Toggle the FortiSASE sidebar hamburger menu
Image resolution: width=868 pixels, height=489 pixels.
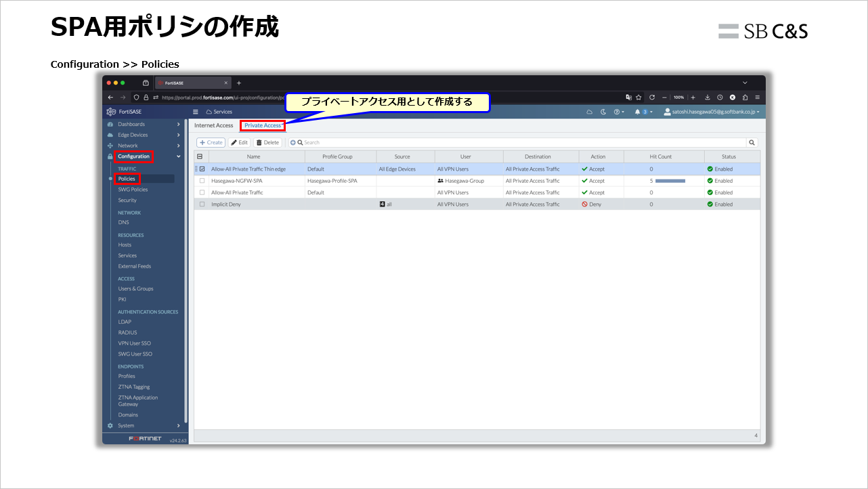(196, 112)
